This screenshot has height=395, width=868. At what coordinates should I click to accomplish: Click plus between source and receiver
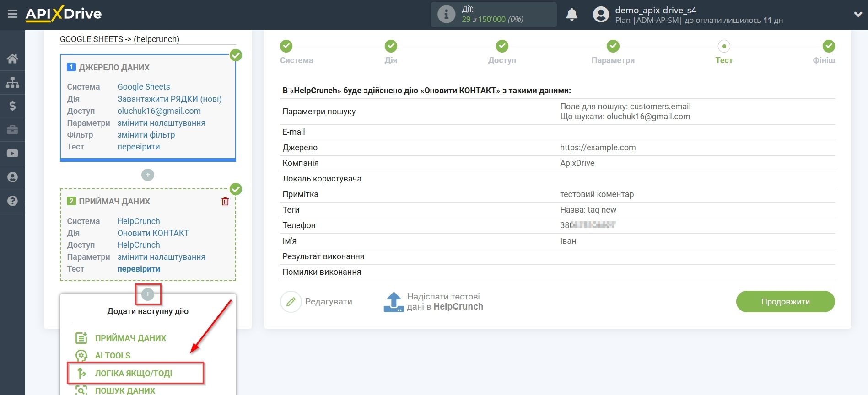(x=148, y=175)
